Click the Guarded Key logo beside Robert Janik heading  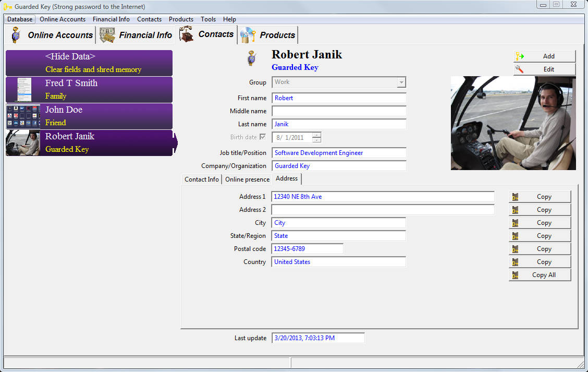[252, 58]
